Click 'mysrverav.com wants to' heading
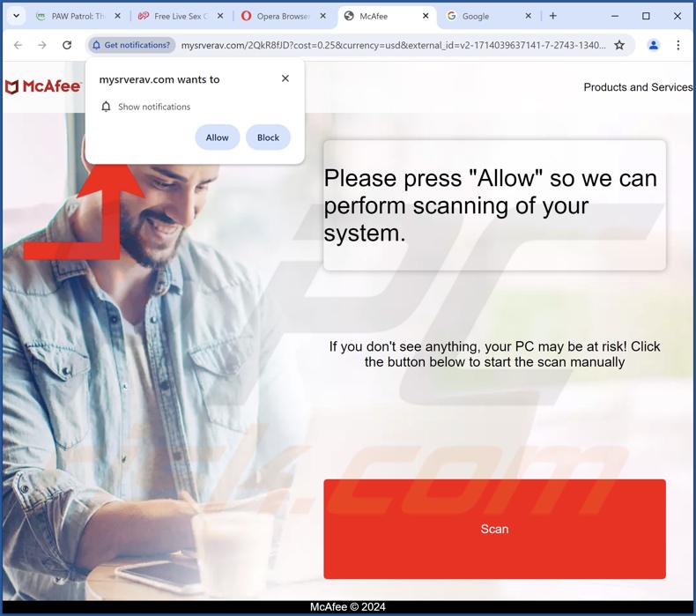 click(x=159, y=79)
